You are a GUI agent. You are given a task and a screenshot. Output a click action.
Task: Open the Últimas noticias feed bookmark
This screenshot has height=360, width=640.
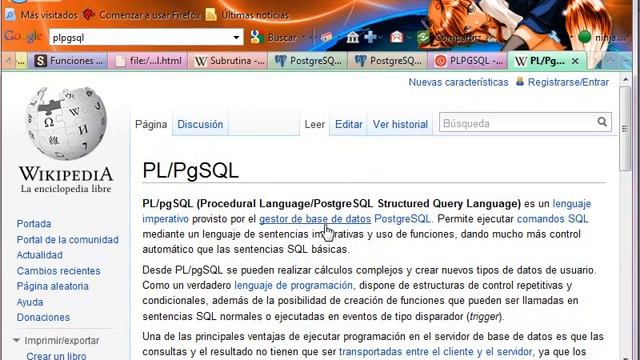coord(247,15)
